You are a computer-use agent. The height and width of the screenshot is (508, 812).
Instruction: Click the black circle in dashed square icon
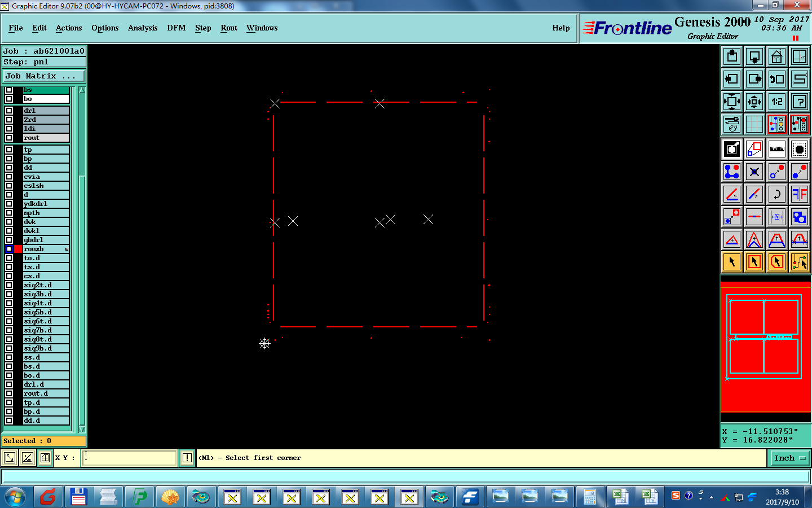tap(800, 149)
